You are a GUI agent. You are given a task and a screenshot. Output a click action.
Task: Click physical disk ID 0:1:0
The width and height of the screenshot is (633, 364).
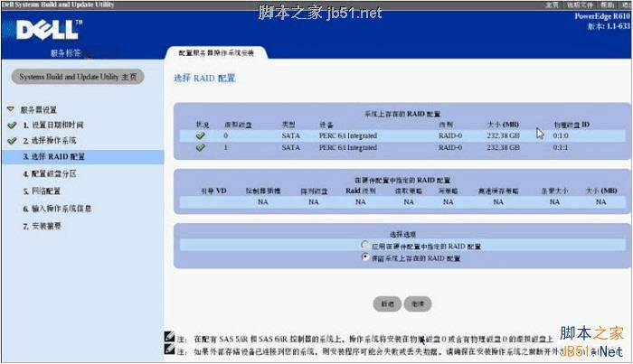pyautogui.click(x=561, y=135)
